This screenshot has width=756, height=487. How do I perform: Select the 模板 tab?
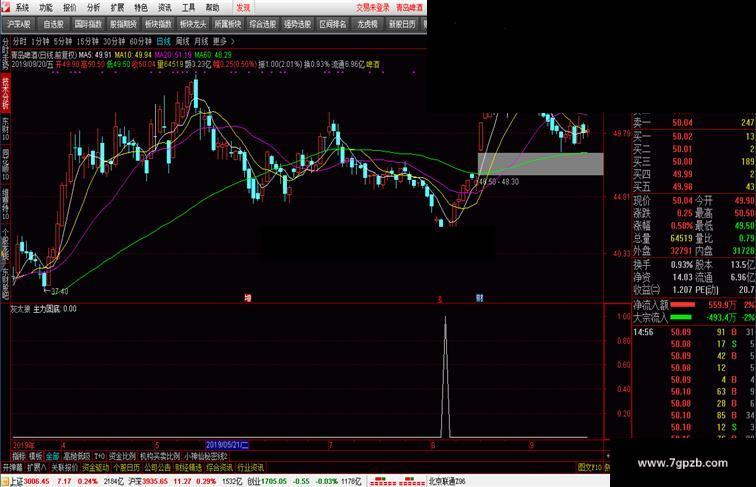(36, 456)
